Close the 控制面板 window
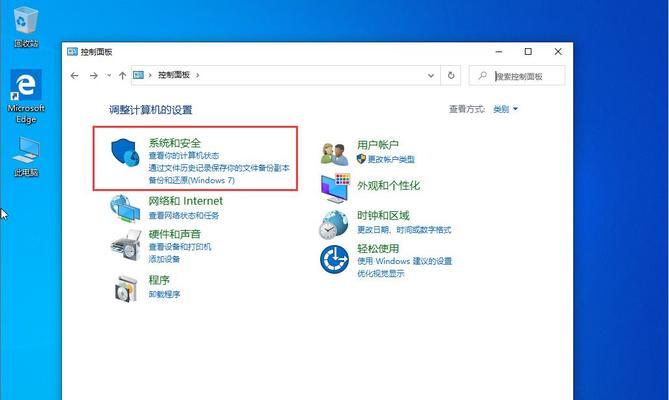This screenshot has width=669, height=400. coord(558,52)
